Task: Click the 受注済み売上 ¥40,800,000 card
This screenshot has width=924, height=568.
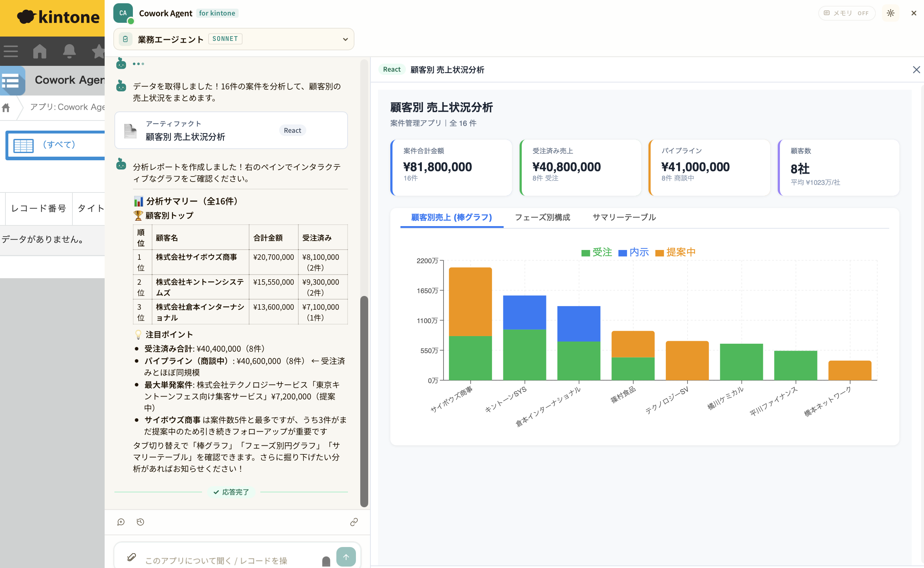Action: (580, 168)
